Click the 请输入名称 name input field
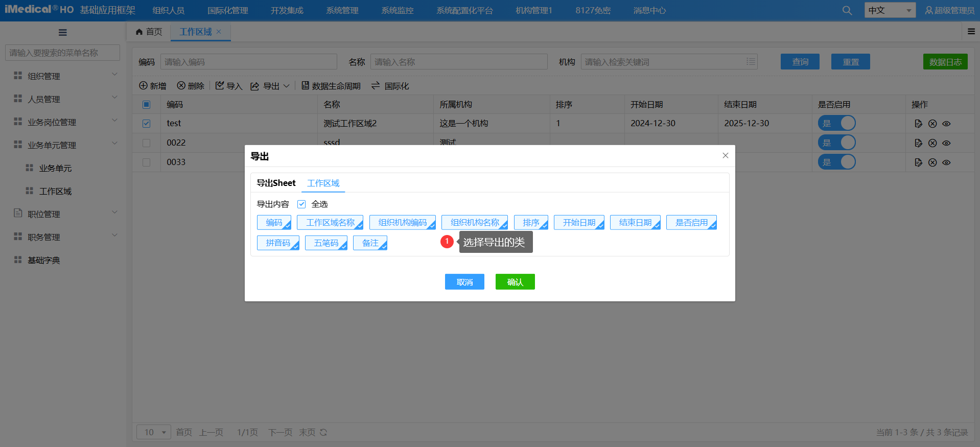This screenshot has height=447, width=980. tap(458, 62)
